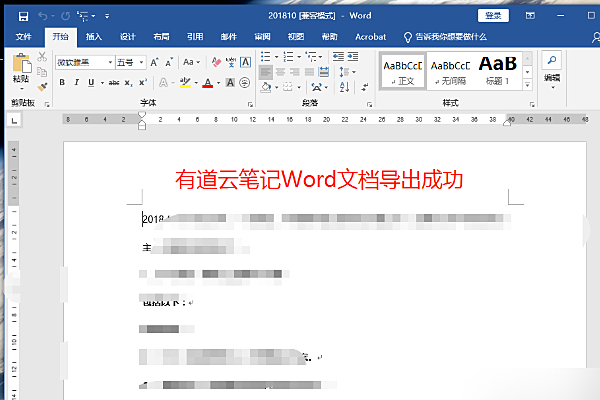Image resolution: width=600 pixels, height=400 pixels.
Task: Toggle superscript formatting
Action: tap(143, 83)
